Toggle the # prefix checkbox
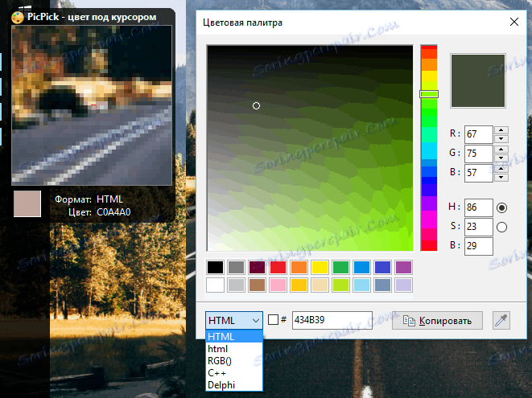Viewport: 532px width, 398px height. click(x=273, y=320)
